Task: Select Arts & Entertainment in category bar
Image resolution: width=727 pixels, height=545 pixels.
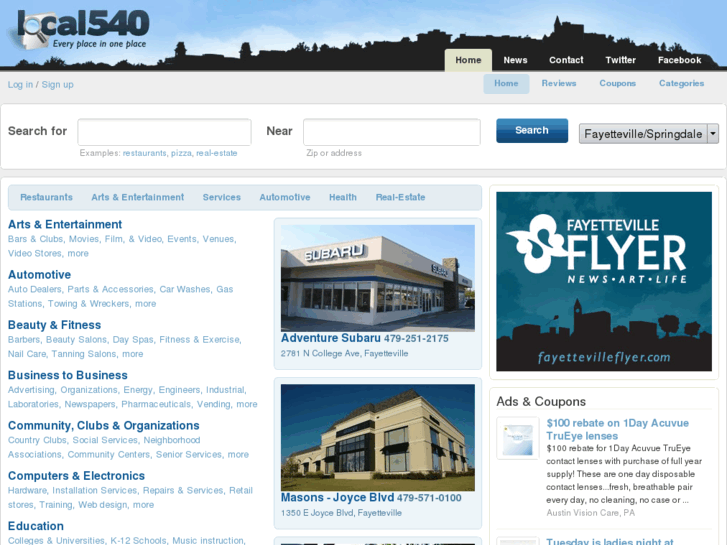Action: pos(138,197)
